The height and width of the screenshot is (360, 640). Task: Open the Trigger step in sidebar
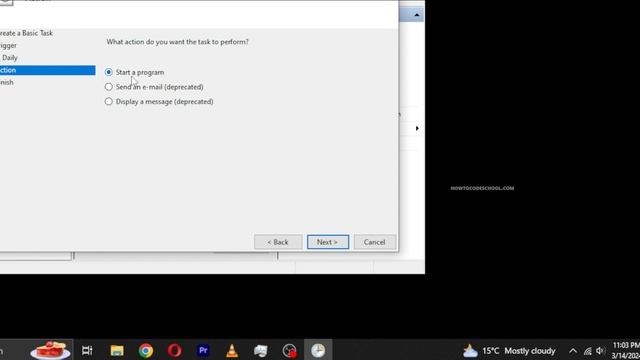[x=8, y=45]
